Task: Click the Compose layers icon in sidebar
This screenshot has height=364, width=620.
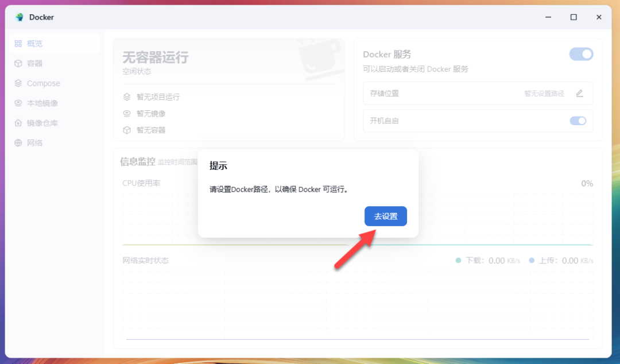Action: click(18, 83)
